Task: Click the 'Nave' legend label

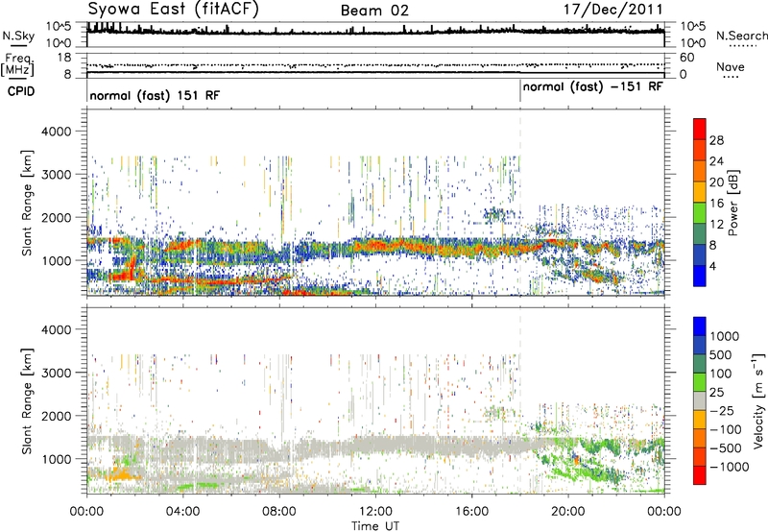Action: coord(731,66)
